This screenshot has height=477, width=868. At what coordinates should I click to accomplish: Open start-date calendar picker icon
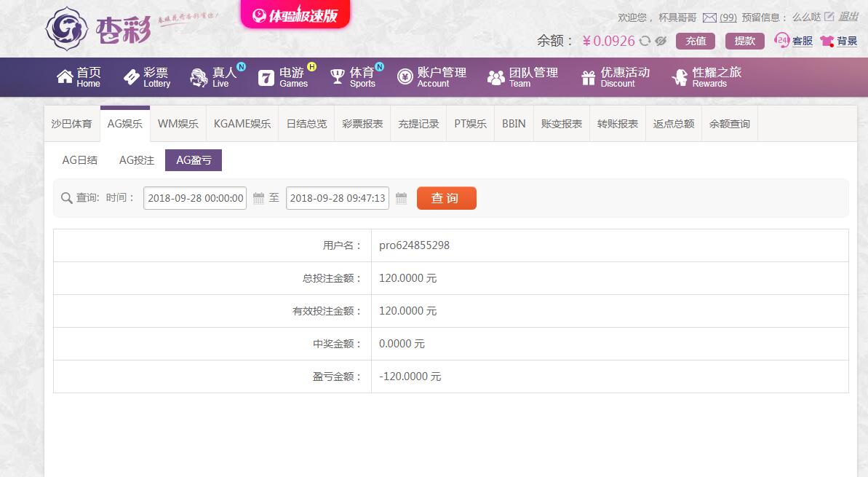258,198
